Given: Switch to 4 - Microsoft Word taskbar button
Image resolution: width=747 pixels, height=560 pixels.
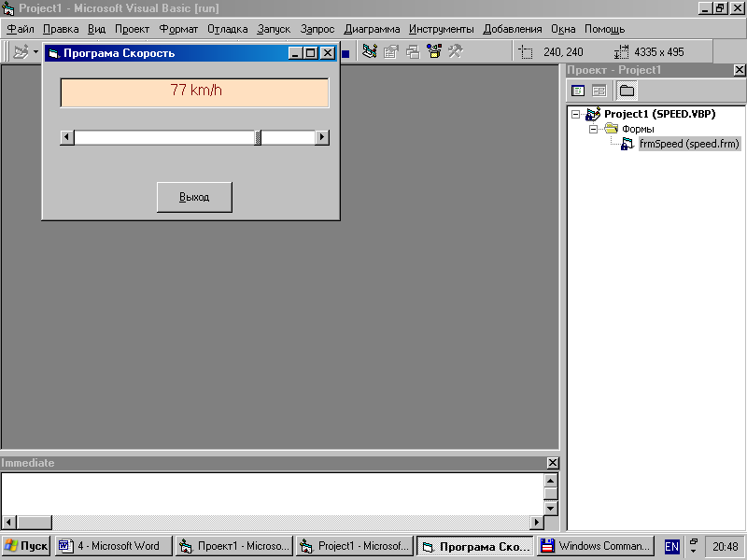Looking at the screenshot, I should 113,546.
